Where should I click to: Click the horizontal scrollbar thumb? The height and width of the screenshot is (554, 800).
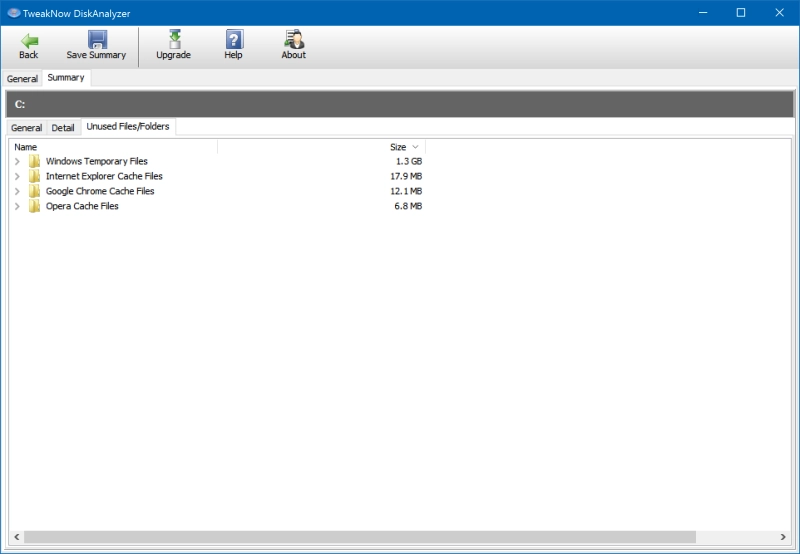coord(360,537)
